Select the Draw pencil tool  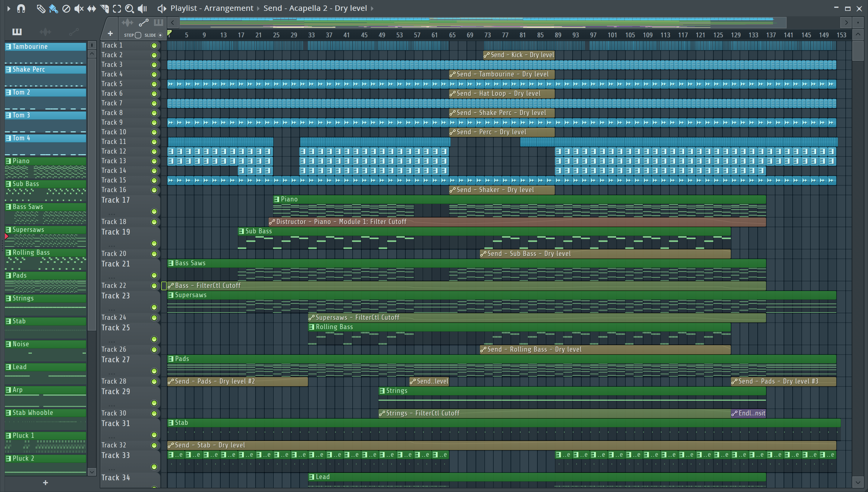point(41,8)
